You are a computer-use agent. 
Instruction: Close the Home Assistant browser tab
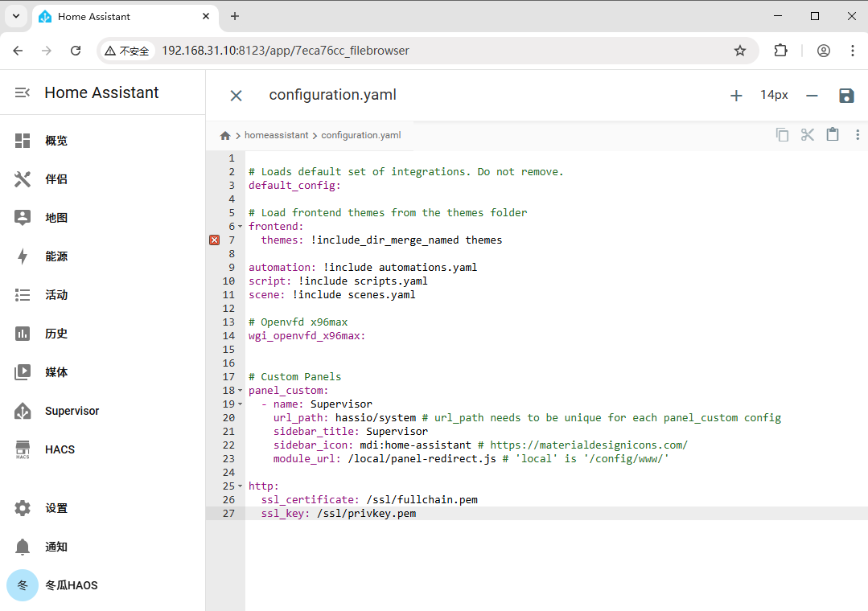(206, 16)
